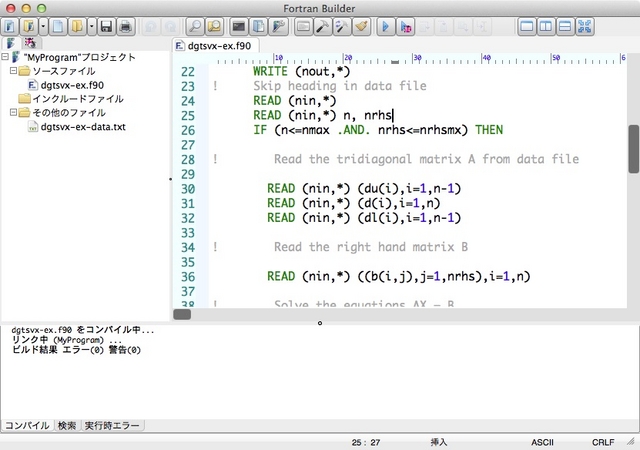Screen dimensions: 640x450
Task: Click the splitter handle above output pane
Action: point(320,323)
